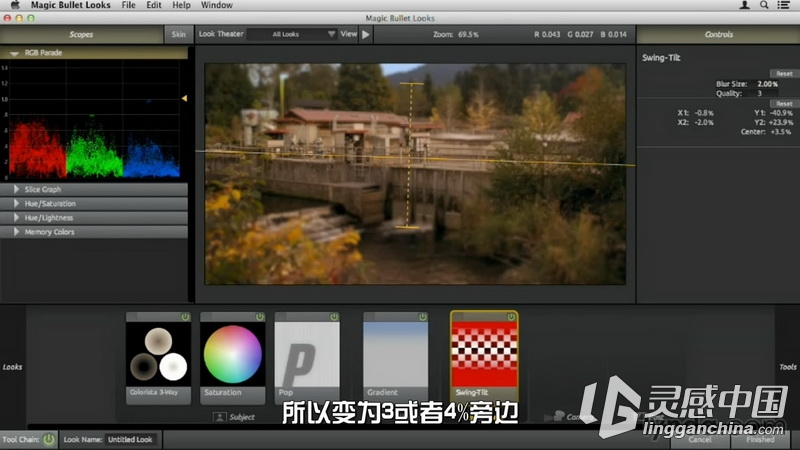Expand the Slice Graph scope
The height and width of the screenshot is (450, 800).
(16, 189)
